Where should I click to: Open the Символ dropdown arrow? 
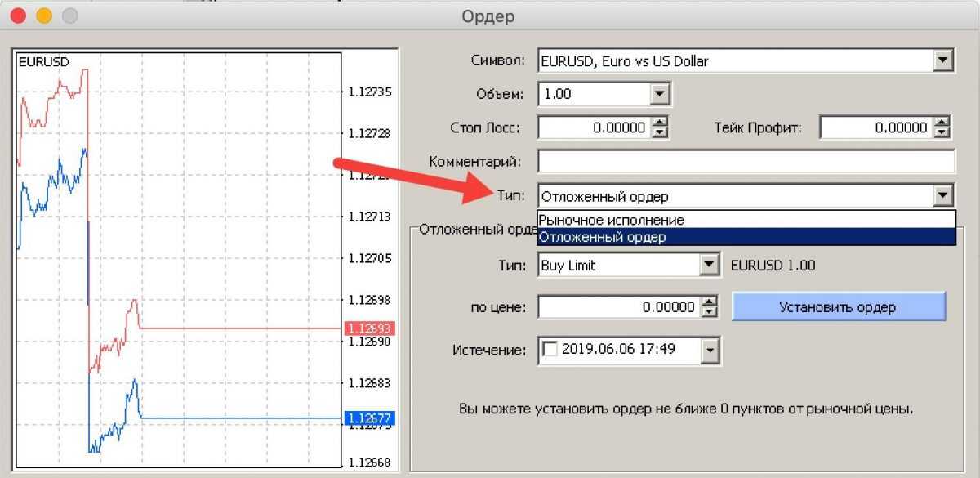click(944, 60)
